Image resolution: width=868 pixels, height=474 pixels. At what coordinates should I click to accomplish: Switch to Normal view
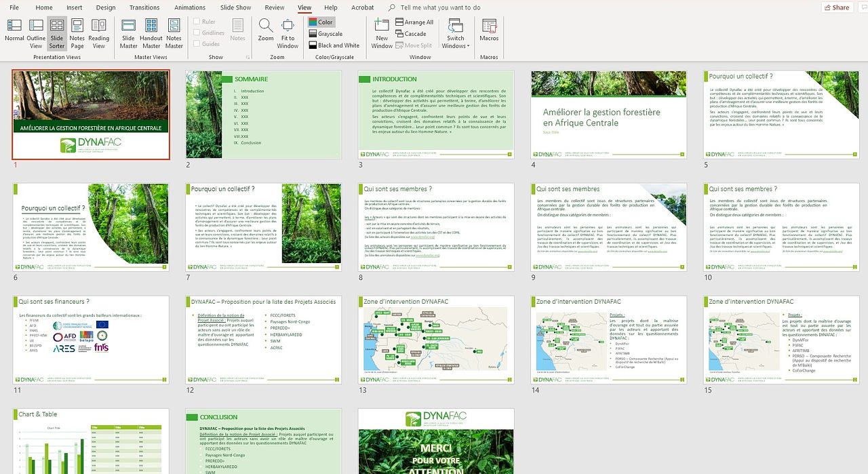[14, 32]
